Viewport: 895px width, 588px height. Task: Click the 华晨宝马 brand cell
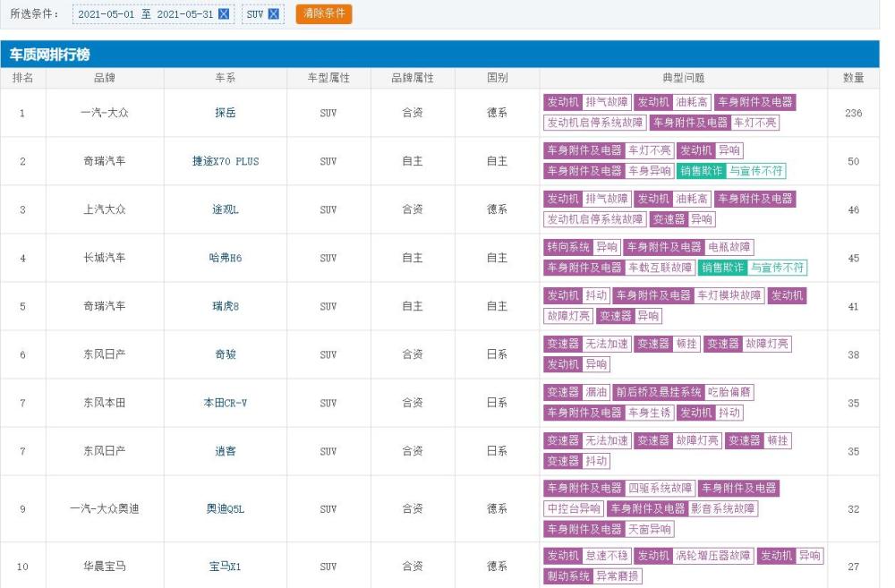coord(105,567)
